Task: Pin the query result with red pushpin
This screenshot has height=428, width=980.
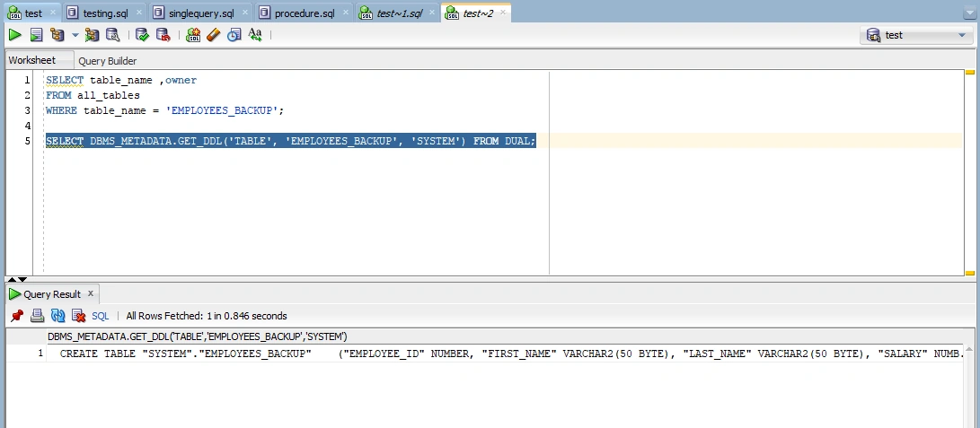Action: (17, 316)
